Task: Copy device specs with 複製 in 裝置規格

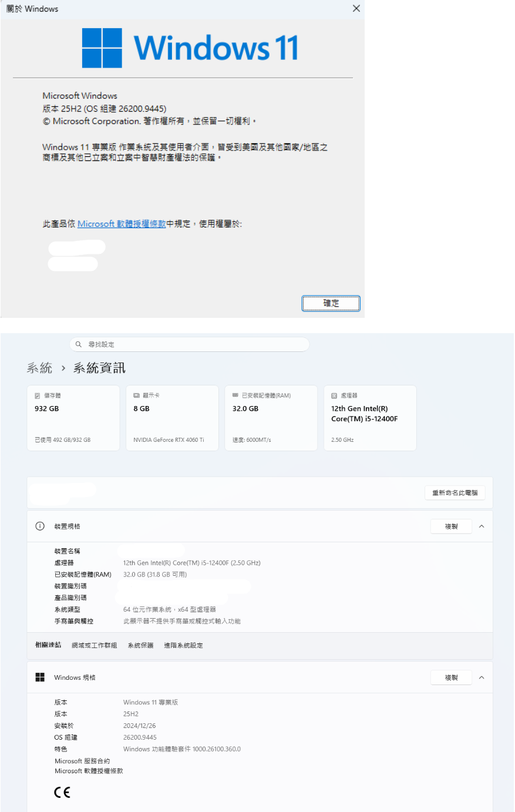Action: pos(451,526)
